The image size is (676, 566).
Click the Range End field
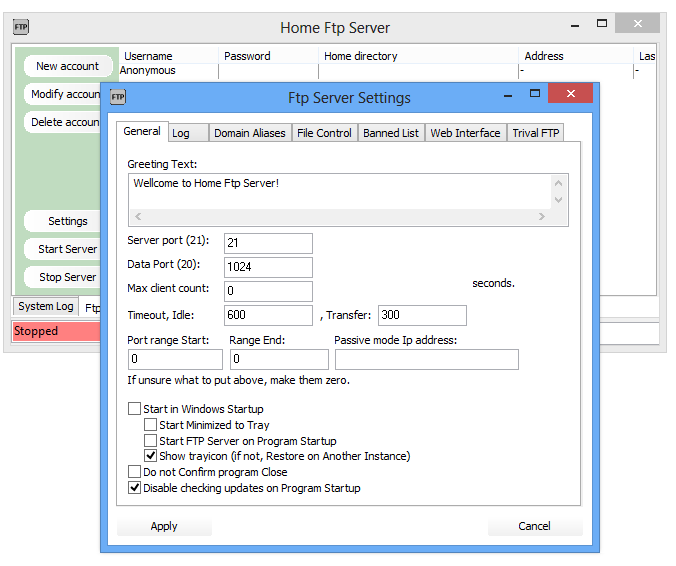(x=279, y=359)
